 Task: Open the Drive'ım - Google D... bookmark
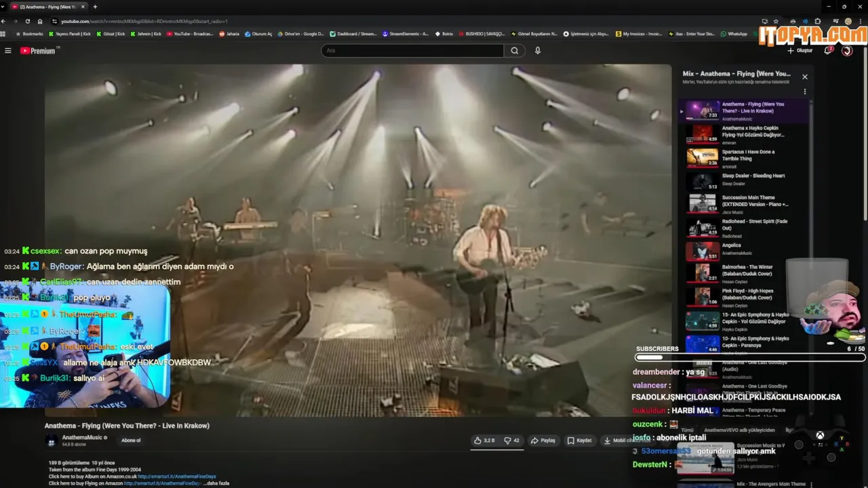pyautogui.click(x=301, y=34)
